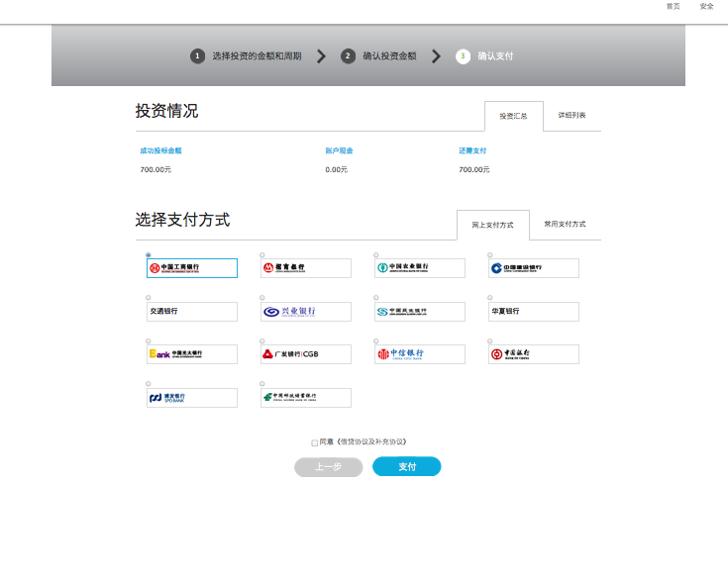Select the 中国光大银行 logo
Image resolution: width=728 pixels, height=578 pixels.
[x=191, y=354]
